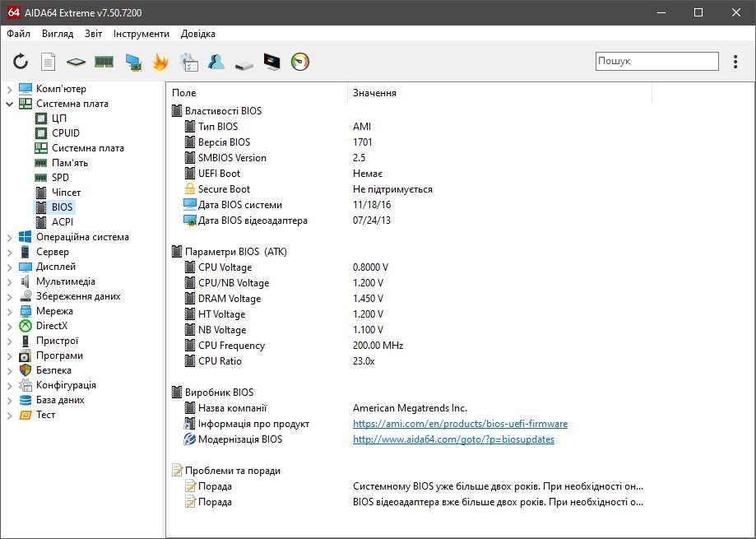Expand the Збереження даних node
The image size is (756, 539).
pyautogui.click(x=10, y=296)
